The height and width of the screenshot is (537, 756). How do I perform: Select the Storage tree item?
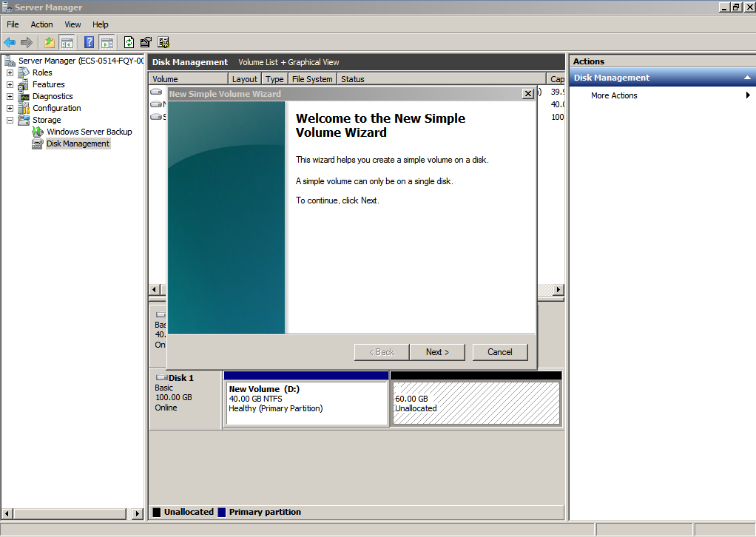[x=47, y=120]
